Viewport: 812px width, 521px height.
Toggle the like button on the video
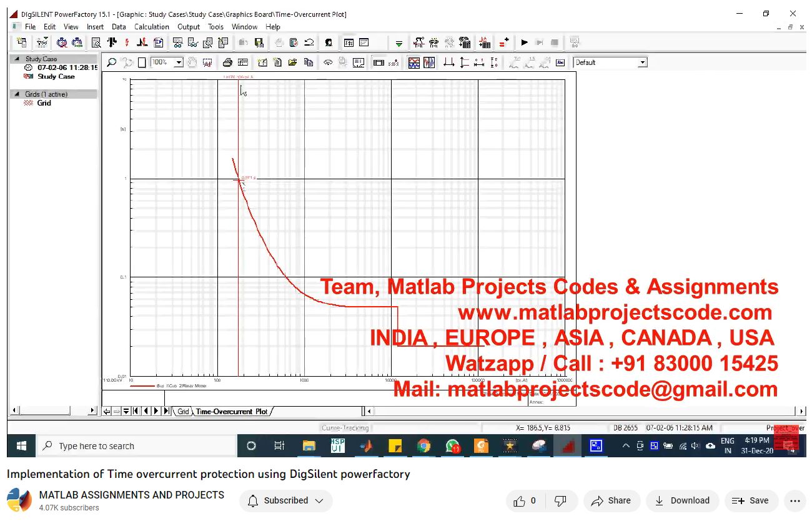(525, 500)
